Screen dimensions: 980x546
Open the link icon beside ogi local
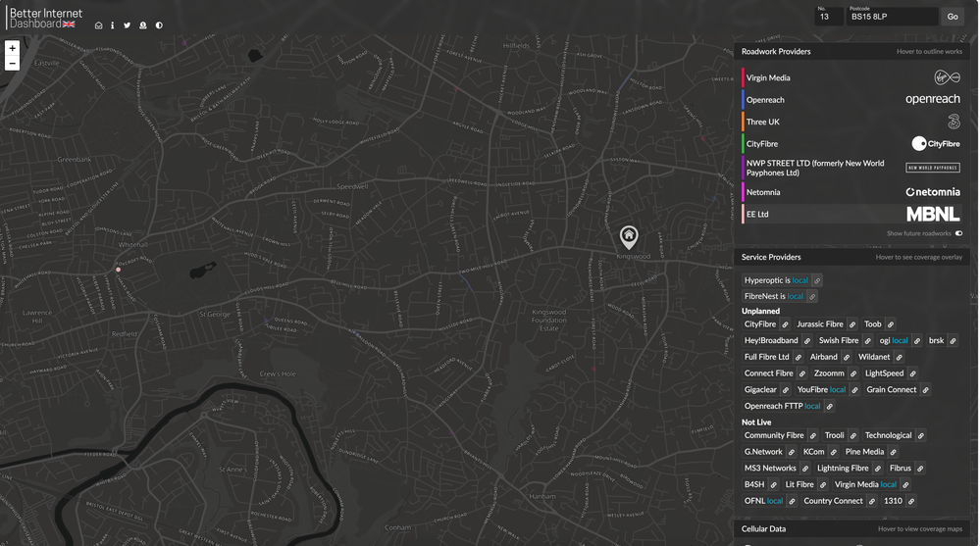tap(917, 340)
